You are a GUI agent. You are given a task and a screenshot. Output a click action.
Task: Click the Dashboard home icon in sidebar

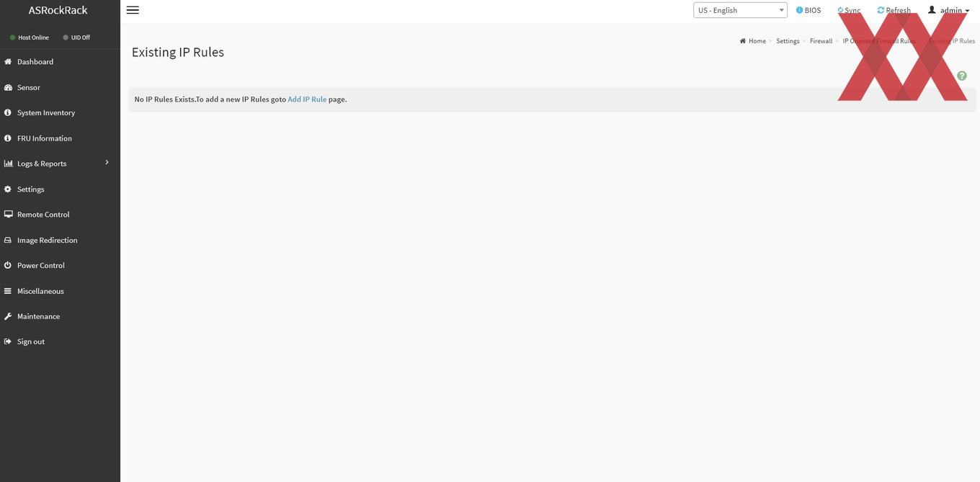(8, 62)
